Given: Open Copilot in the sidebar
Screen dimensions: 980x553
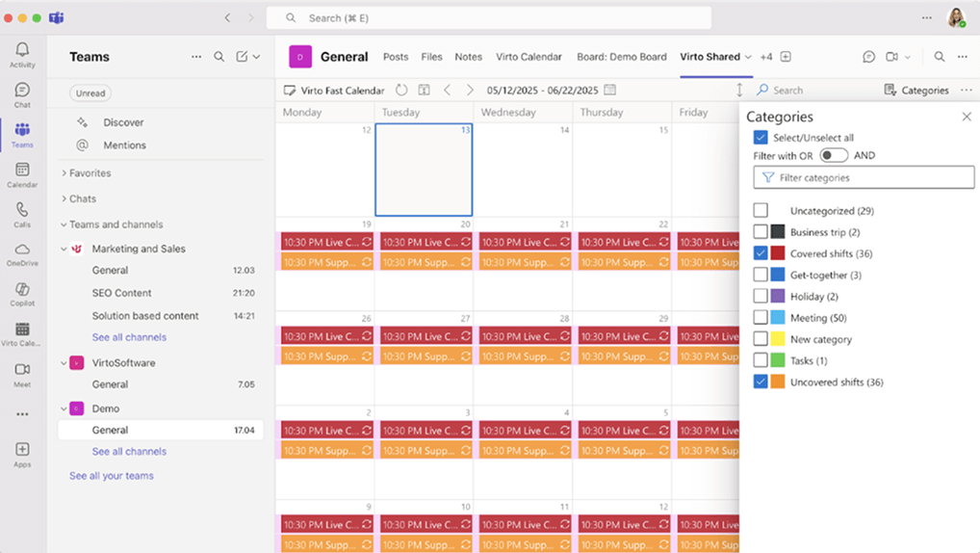Looking at the screenshot, I should click(x=22, y=295).
